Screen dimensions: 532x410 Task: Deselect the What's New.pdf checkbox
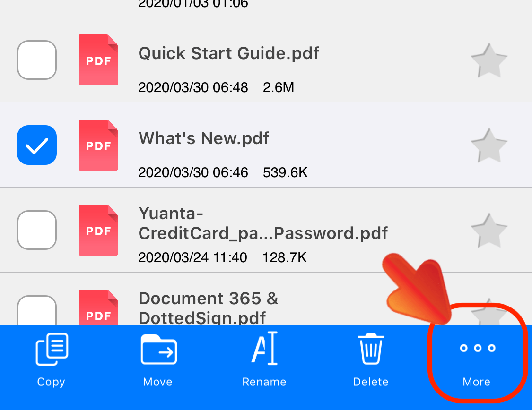(36, 145)
